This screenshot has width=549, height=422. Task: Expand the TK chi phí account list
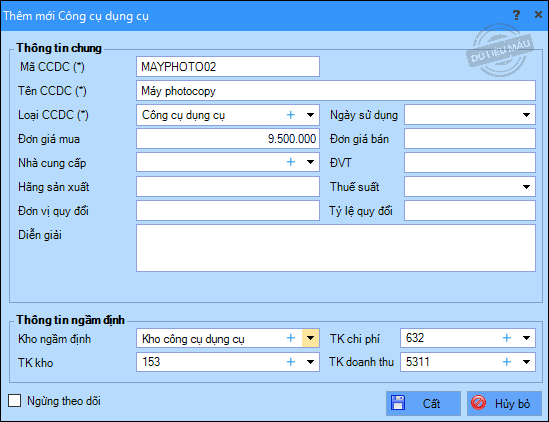[x=526, y=338]
